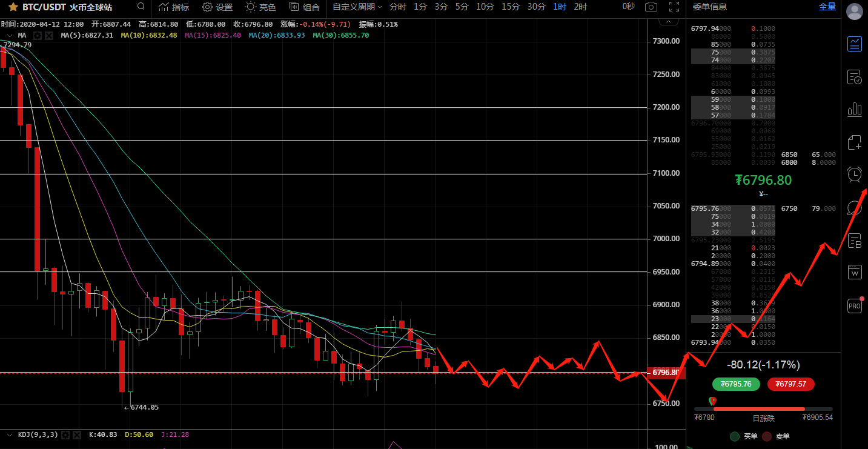Toggle the 买单 buy orders indicator
868x449 pixels.
[x=744, y=436]
